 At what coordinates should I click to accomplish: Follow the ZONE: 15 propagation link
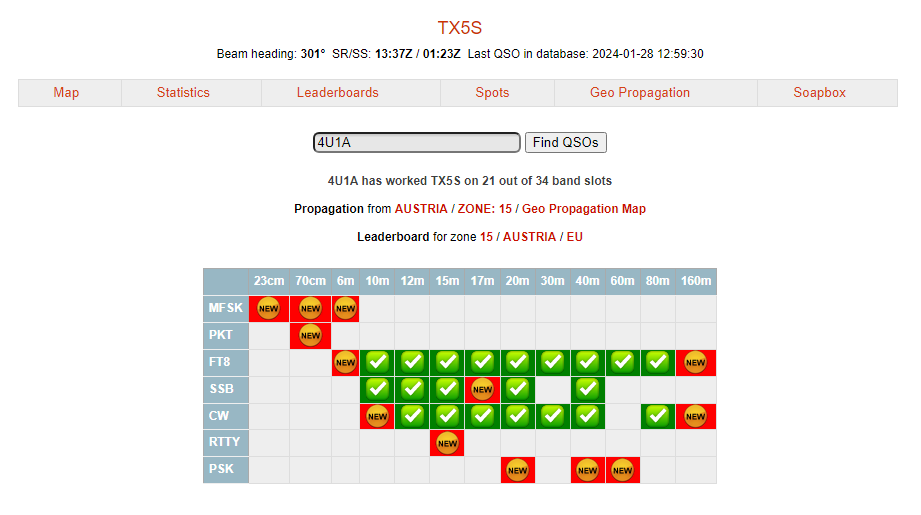pyautogui.click(x=485, y=209)
